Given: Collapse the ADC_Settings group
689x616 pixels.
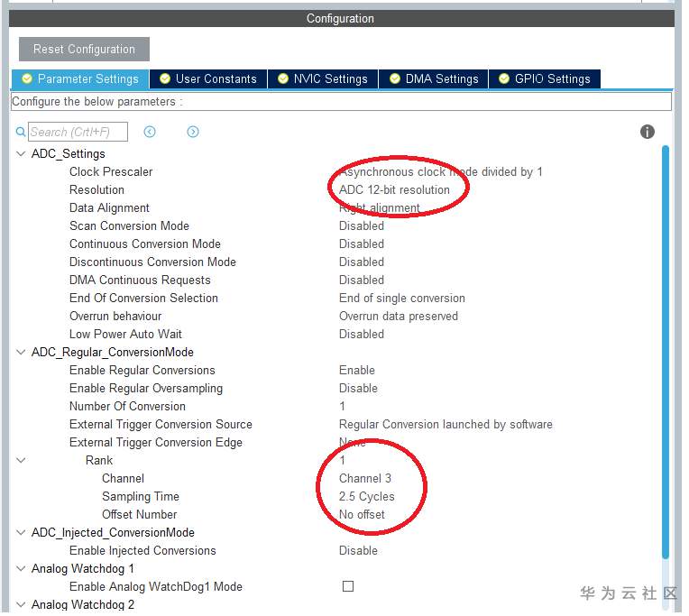Looking at the screenshot, I should point(21,154).
